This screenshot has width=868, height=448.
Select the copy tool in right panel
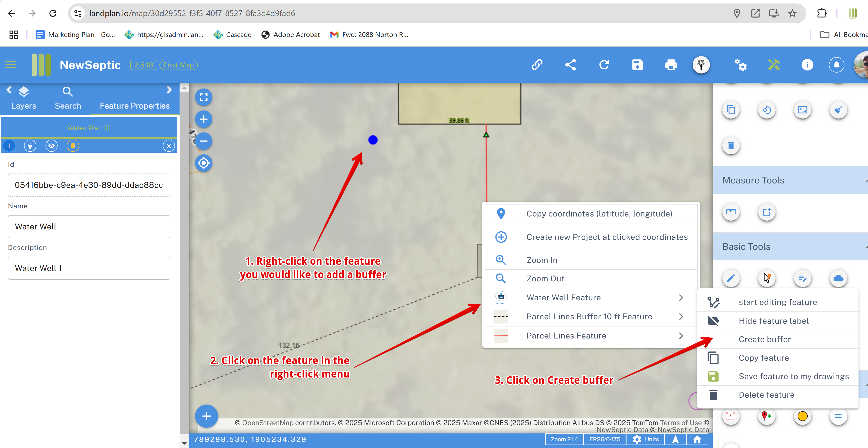click(x=731, y=110)
